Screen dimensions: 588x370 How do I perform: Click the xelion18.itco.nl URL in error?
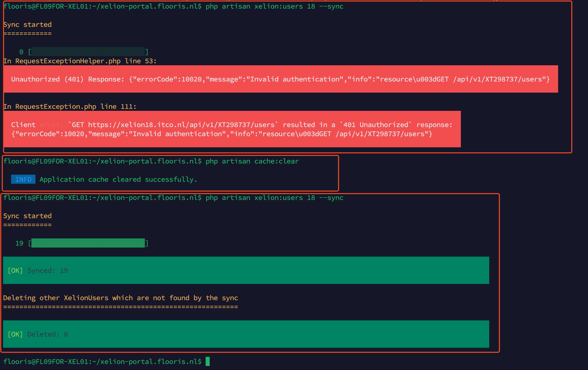click(181, 125)
